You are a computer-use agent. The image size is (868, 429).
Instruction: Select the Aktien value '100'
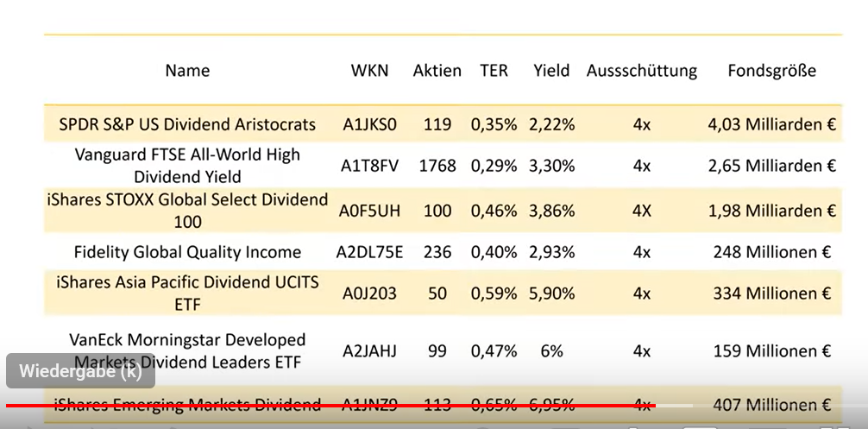[437, 211]
